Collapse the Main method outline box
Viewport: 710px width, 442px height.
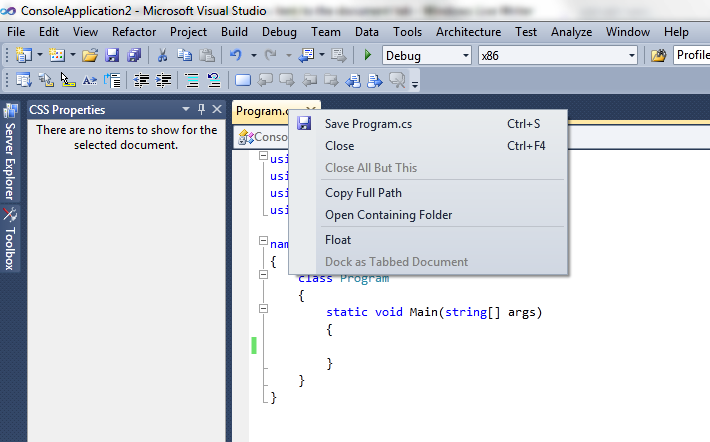(264, 311)
